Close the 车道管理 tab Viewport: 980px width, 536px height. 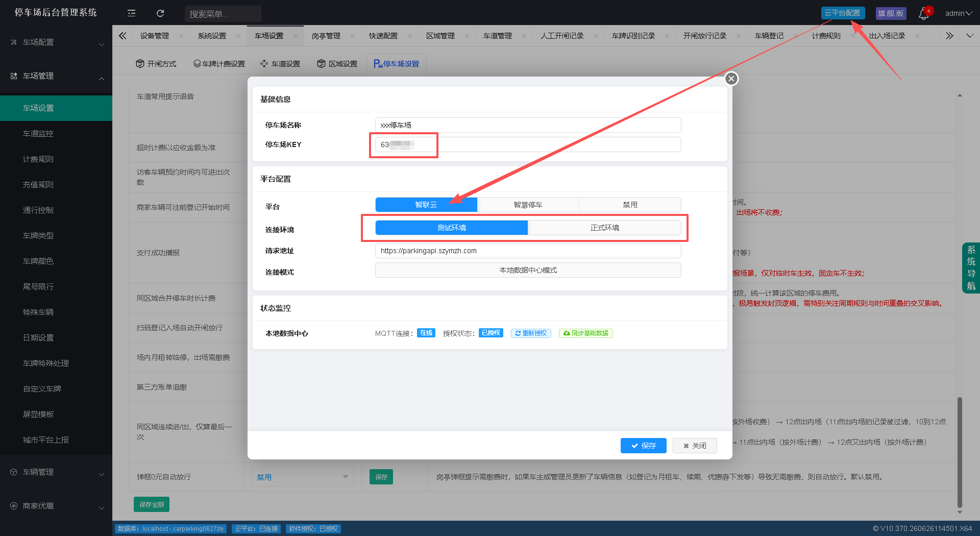tap(524, 36)
